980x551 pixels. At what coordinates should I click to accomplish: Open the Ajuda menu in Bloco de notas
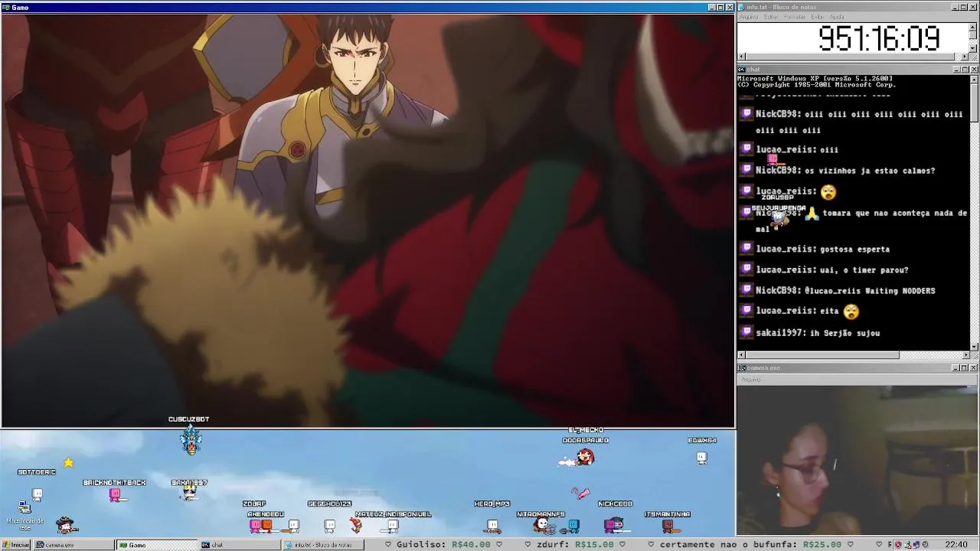coord(837,17)
